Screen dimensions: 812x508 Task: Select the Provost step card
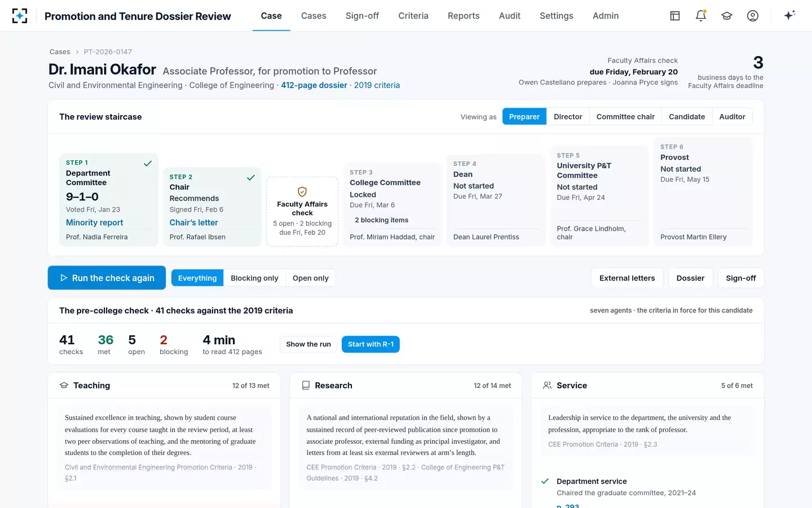[703, 192]
